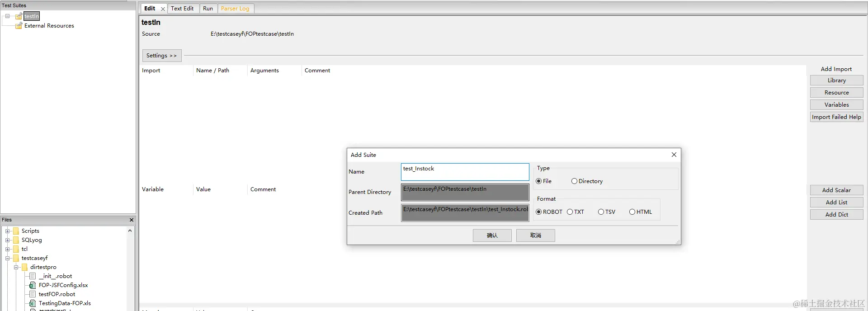Viewport: 868px width, 311px height.
Task: Confirm the Add Suite dialog with 确认
Action: (x=492, y=236)
